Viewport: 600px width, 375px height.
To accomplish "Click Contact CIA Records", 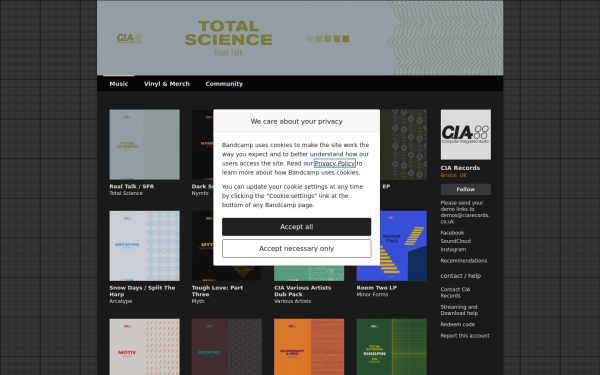I will click(x=455, y=292).
